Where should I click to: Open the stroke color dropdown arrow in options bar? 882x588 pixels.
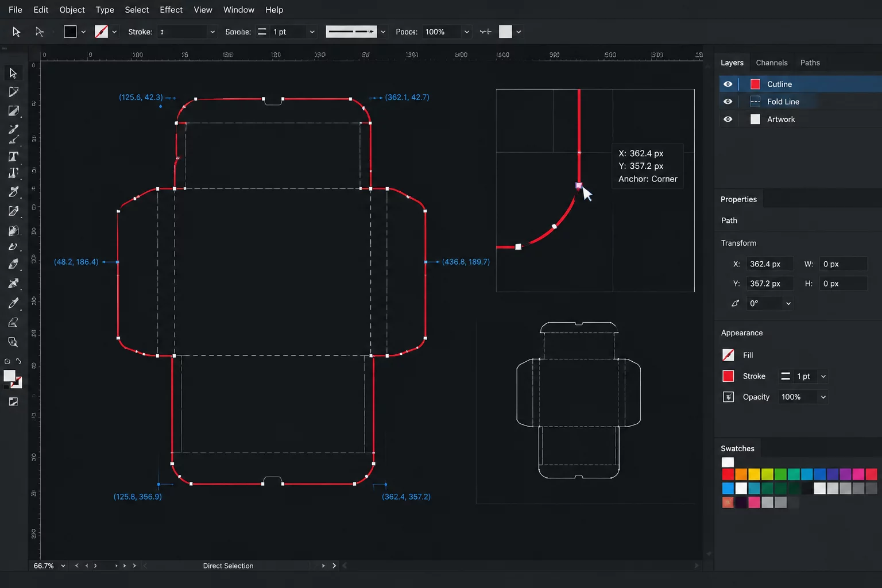(114, 32)
